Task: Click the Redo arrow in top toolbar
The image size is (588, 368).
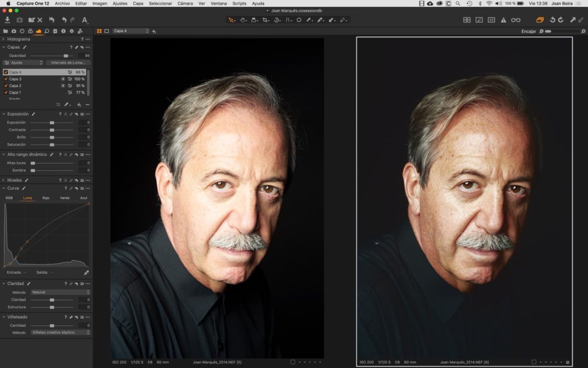Action: (72, 20)
